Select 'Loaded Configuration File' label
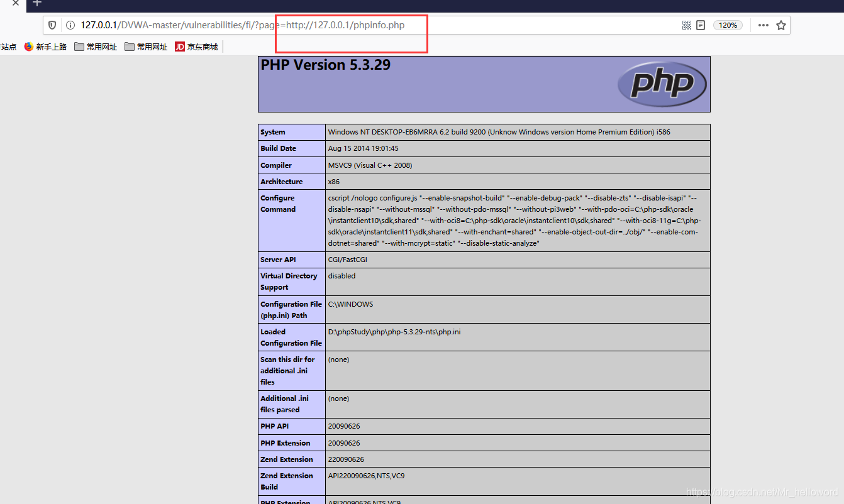The width and height of the screenshot is (844, 504). pos(291,337)
